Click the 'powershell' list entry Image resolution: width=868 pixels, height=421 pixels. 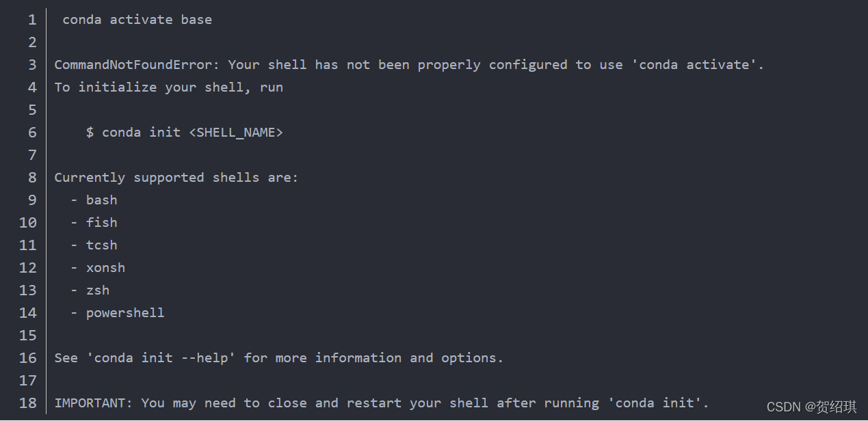[125, 313]
